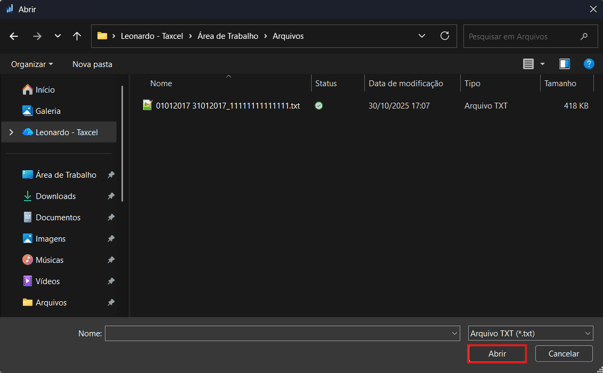Open the Arquivo TXT (*.txt) filter dropdown
Screen dimensions: 603x373
click(x=531, y=333)
